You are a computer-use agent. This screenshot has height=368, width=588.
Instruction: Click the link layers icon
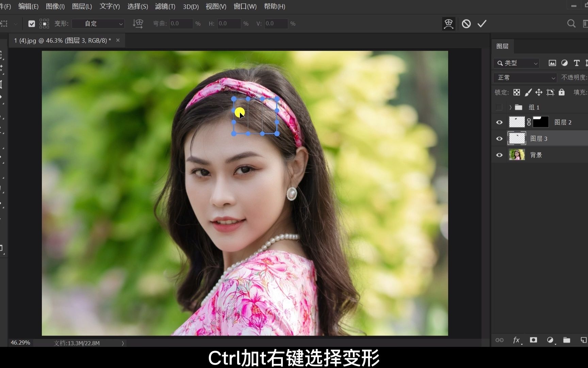click(x=500, y=340)
